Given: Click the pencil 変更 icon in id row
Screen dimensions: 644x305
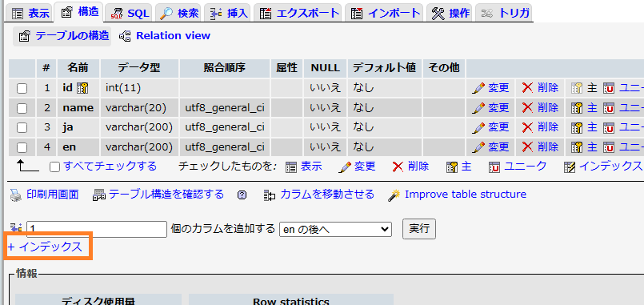Looking at the screenshot, I should (478, 88).
